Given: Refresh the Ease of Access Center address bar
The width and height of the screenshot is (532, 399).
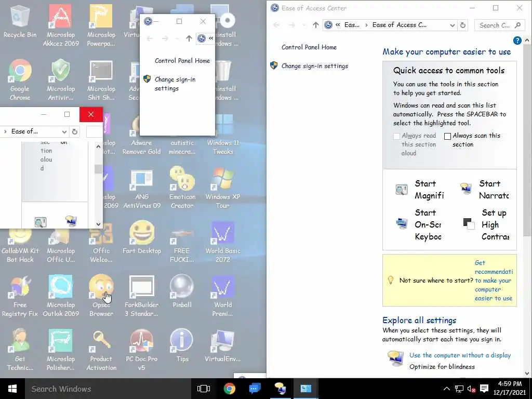Looking at the screenshot, I should [463, 25].
